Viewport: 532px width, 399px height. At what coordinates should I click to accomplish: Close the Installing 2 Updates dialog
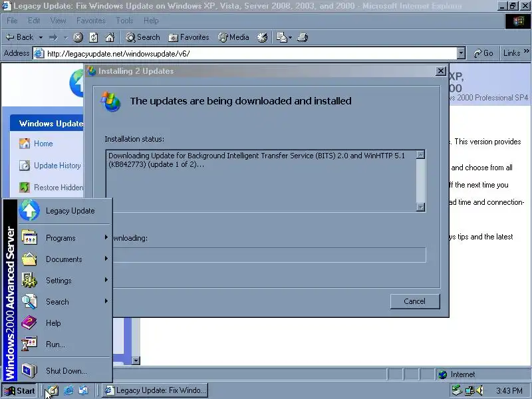coord(440,71)
